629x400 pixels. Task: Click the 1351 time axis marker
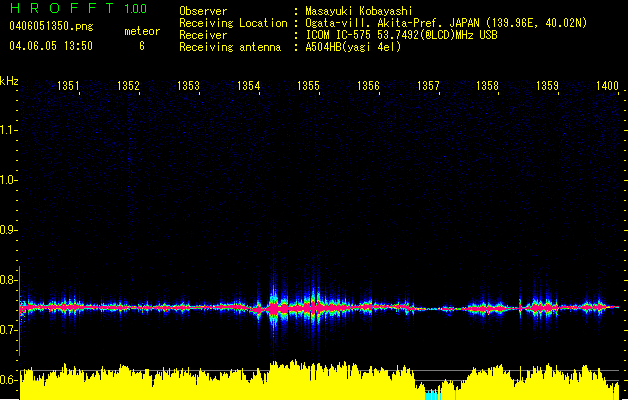68,86
